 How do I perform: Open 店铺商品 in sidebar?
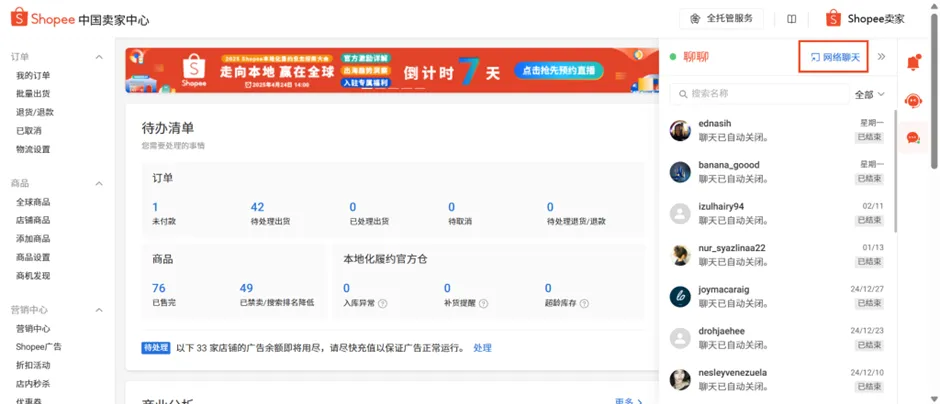click(33, 220)
